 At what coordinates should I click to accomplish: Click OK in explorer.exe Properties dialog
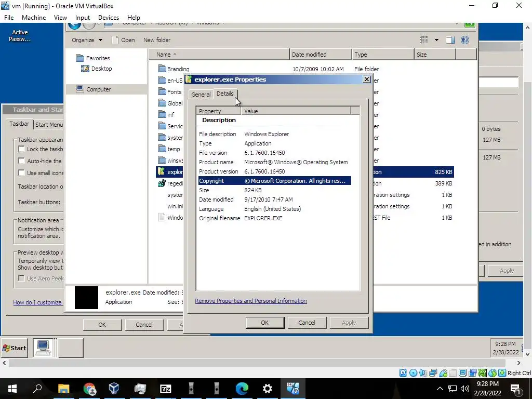pyautogui.click(x=264, y=323)
